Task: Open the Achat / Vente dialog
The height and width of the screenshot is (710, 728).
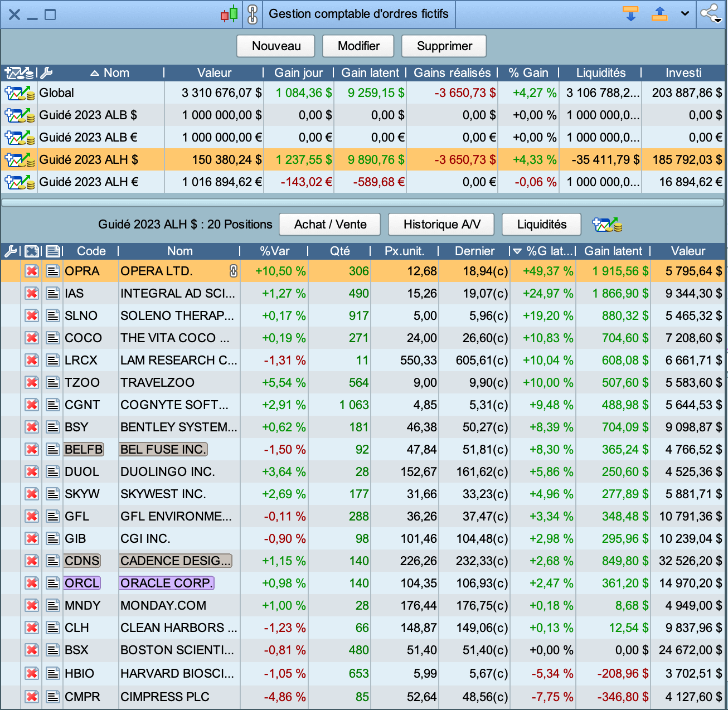Action: pyautogui.click(x=330, y=225)
